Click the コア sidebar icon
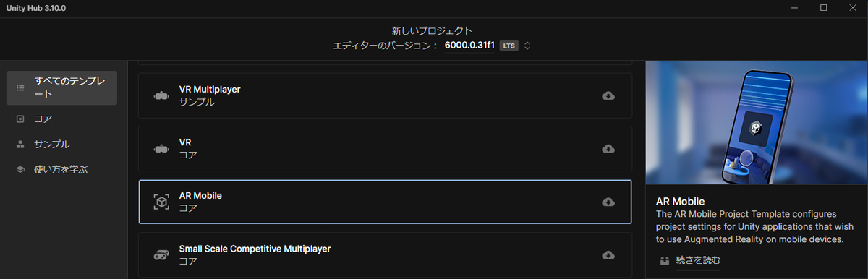This screenshot has width=868, height=279. click(20, 119)
